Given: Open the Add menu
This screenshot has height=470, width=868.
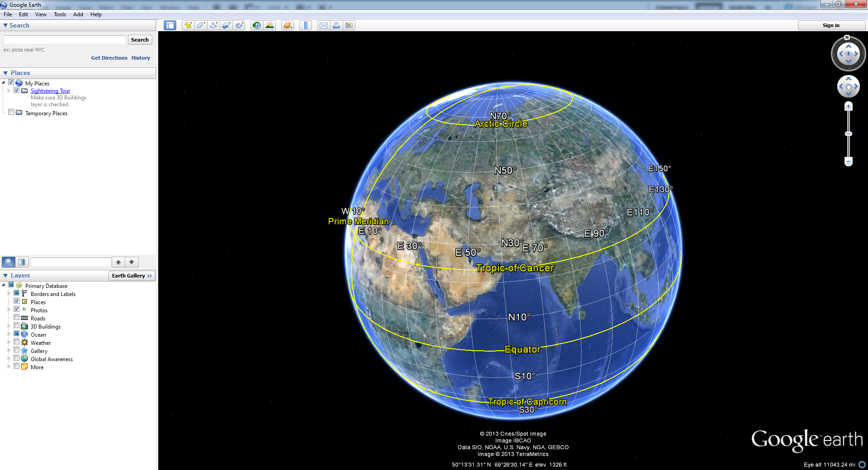Looking at the screenshot, I should (x=78, y=14).
